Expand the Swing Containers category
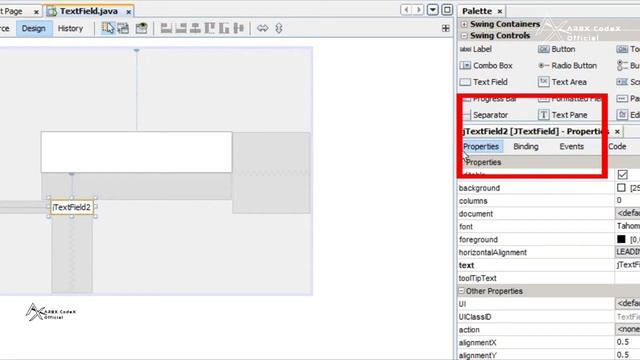The height and width of the screenshot is (360, 640). pos(464,24)
